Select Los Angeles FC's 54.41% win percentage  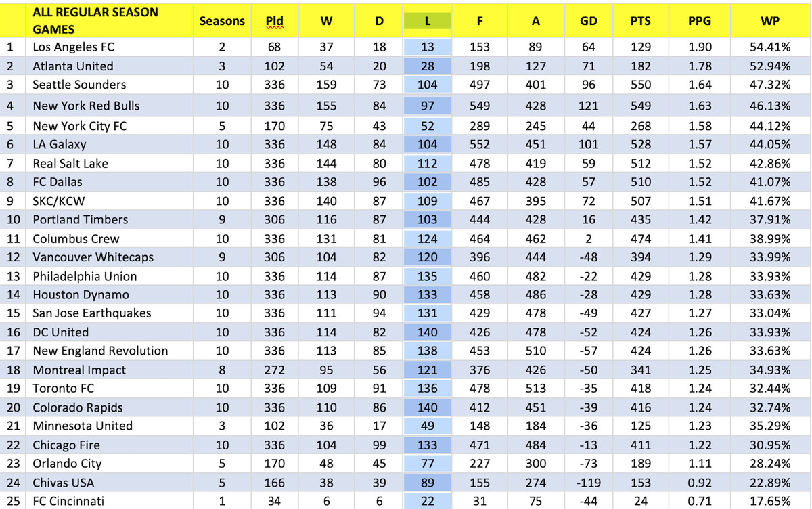pos(770,47)
